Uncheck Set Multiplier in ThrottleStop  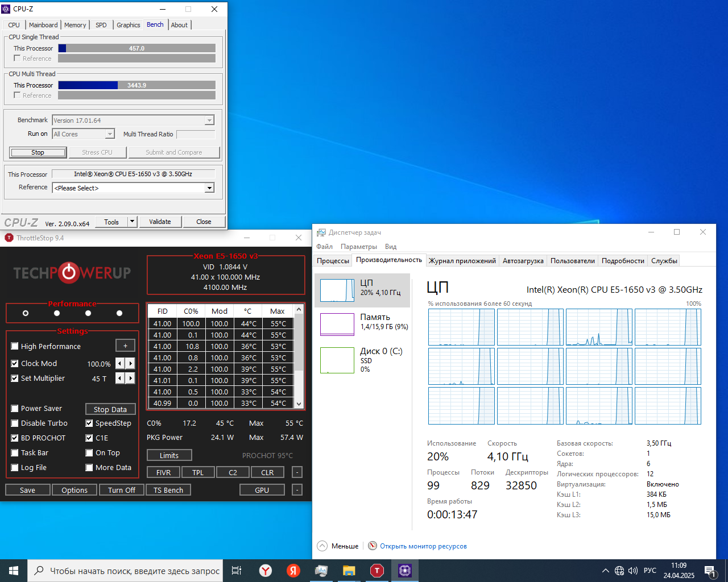(x=15, y=378)
